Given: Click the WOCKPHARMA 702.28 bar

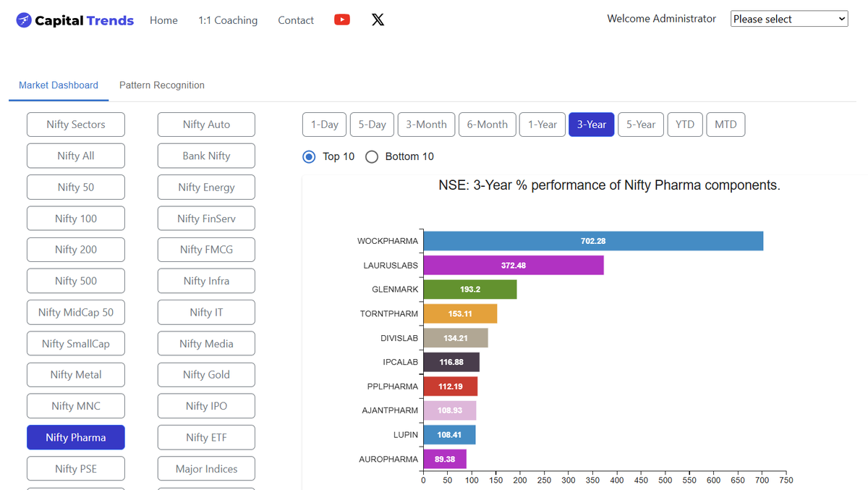Looking at the screenshot, I should (593, 241).
